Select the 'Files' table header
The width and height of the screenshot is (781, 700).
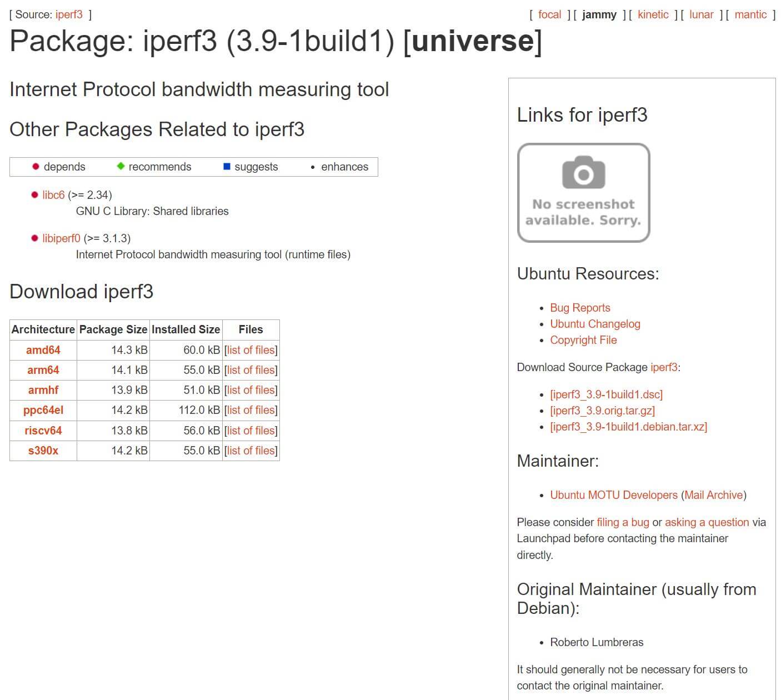pos(251,329)
